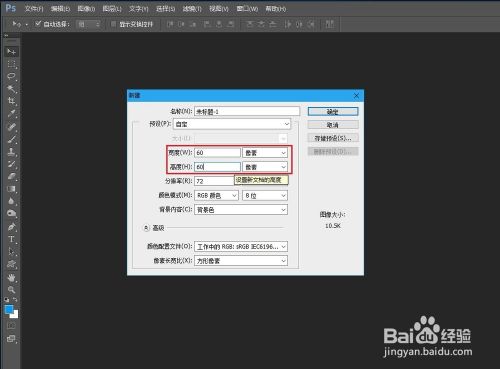
Task: Open the 文字(Y) menu
Action: [x=139, y=9]
